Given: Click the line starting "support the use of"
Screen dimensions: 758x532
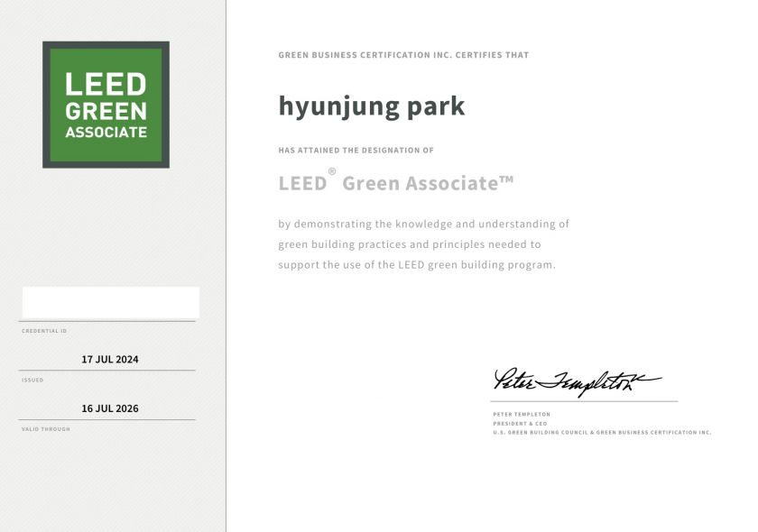Looking at the screenshot, I should pyautogui.click(x=417, y=265).
